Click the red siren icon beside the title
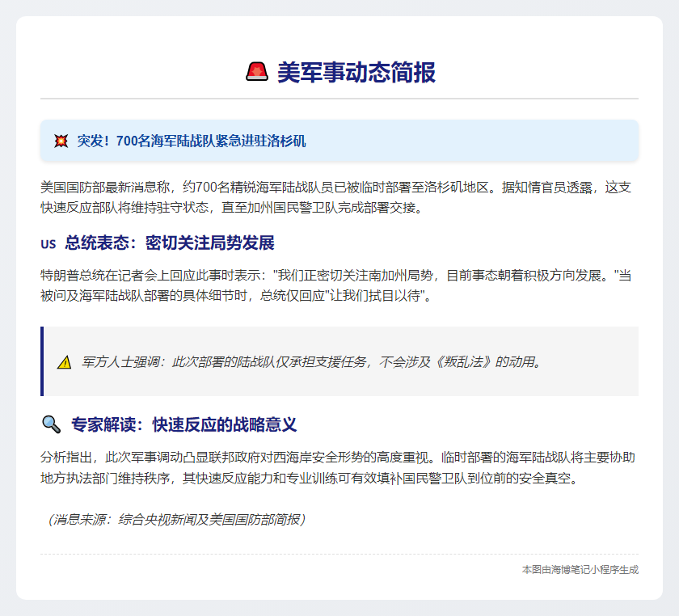679x616 pixels. (257, 72)
